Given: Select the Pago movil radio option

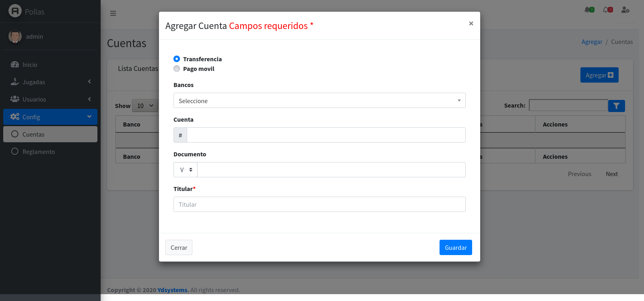Looking at the screenshot, I should point(177,69).
